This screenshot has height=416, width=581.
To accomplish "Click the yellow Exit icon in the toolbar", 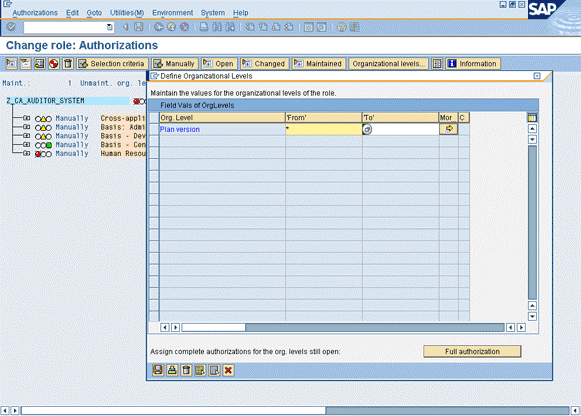I will (x=171, y=27).
